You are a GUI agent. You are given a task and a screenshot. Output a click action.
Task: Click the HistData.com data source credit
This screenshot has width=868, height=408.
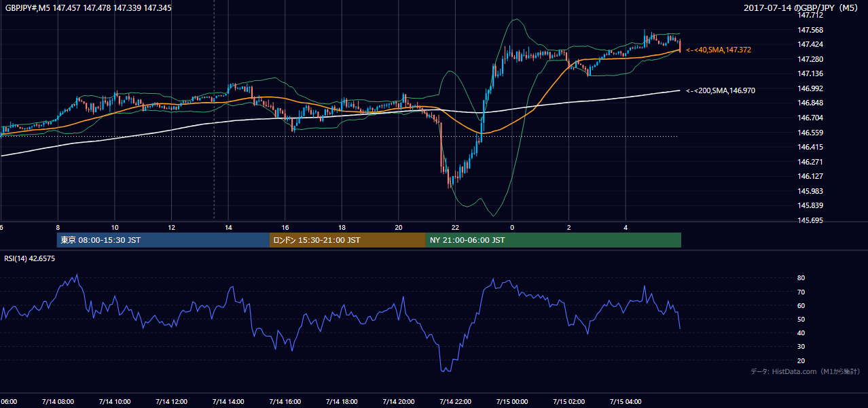(806, 371)
